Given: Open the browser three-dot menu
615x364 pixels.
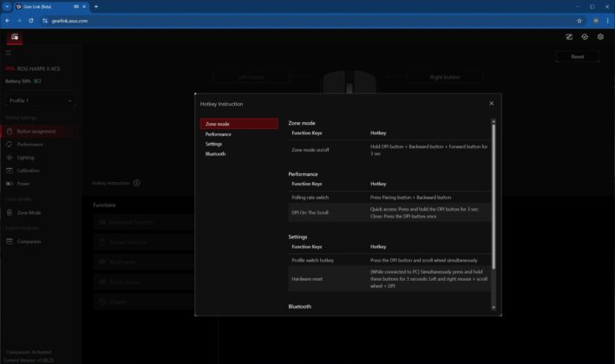Looking at the screenshot, I should click(x=607, y=21).
